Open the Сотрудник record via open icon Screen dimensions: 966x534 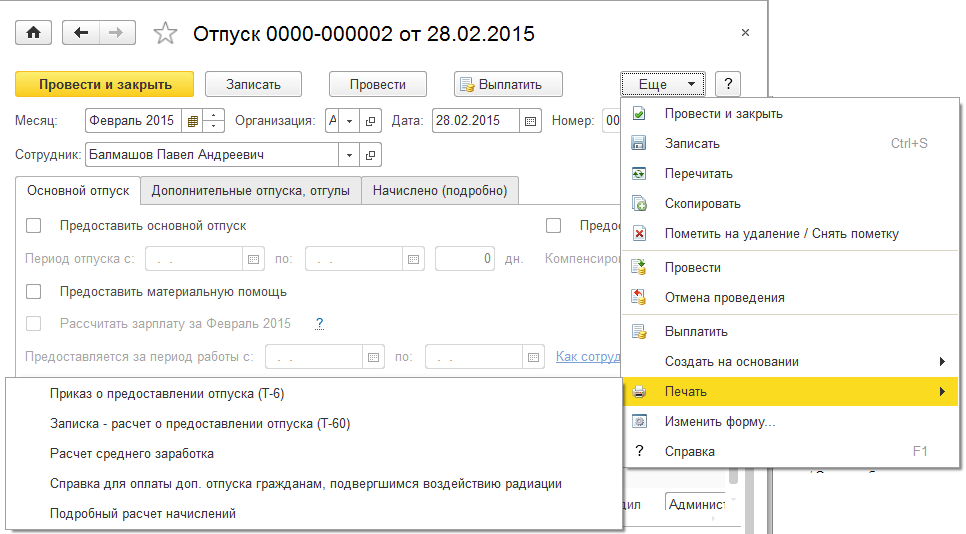[x=370, y=155]
